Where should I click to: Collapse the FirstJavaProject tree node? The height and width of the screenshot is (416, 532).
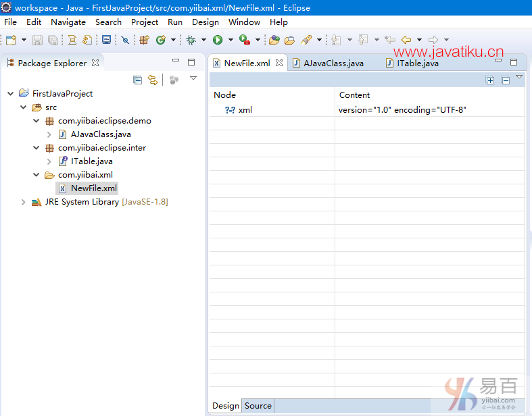[10, 94]
